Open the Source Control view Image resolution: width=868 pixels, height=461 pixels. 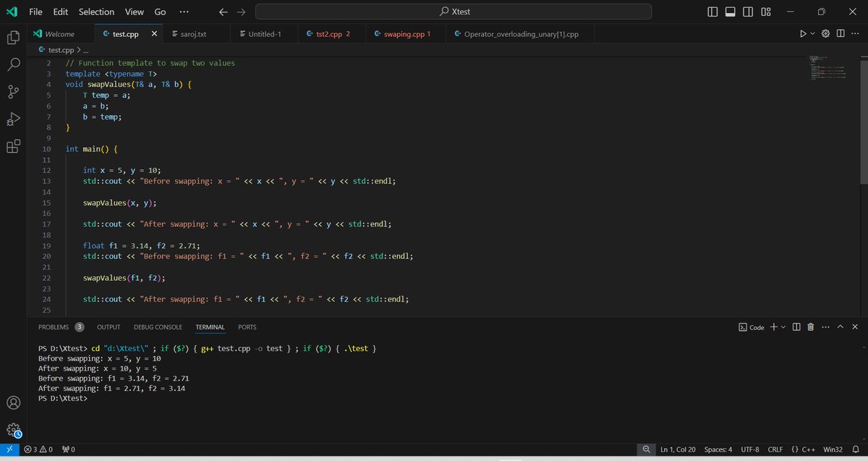coord(13,92)
